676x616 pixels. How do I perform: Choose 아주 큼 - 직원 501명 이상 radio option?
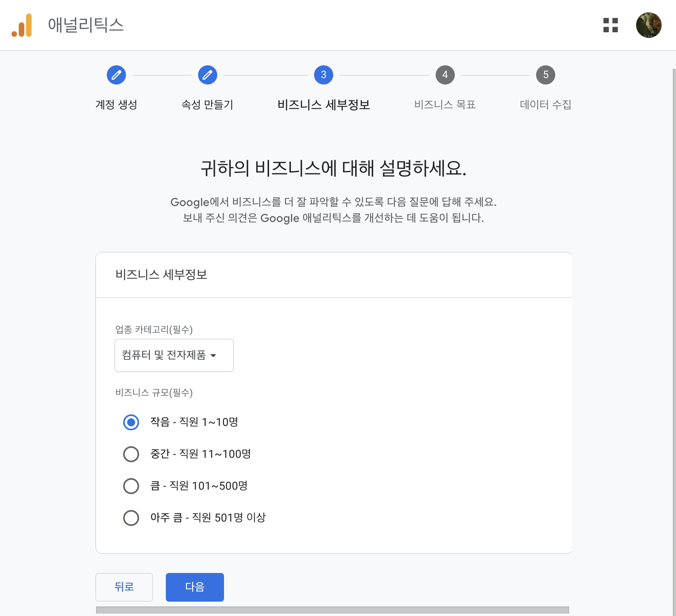(x=131, y=518)
